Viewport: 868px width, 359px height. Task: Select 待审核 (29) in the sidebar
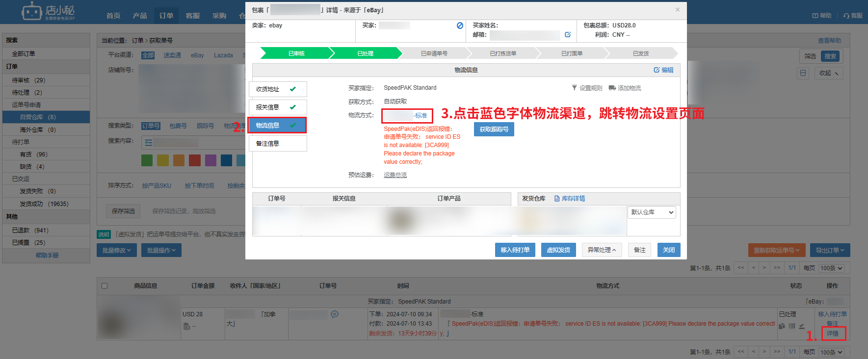point(28,80)
